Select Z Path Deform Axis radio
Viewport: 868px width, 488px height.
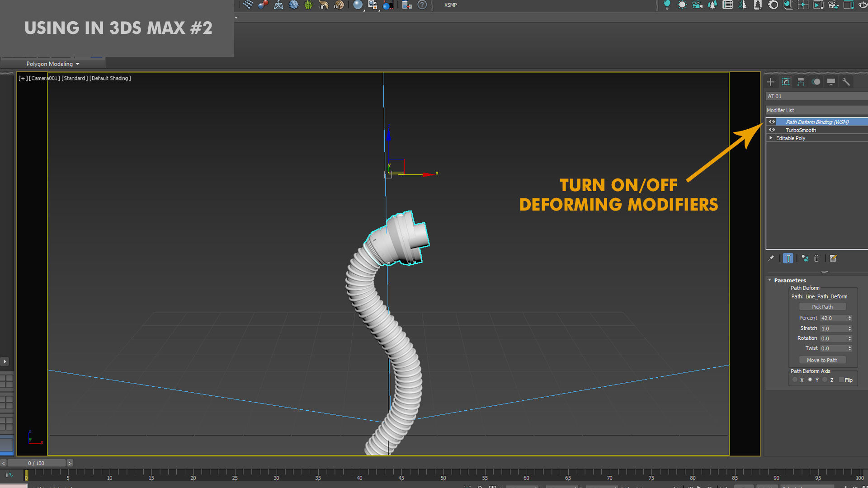coord(825,380)
